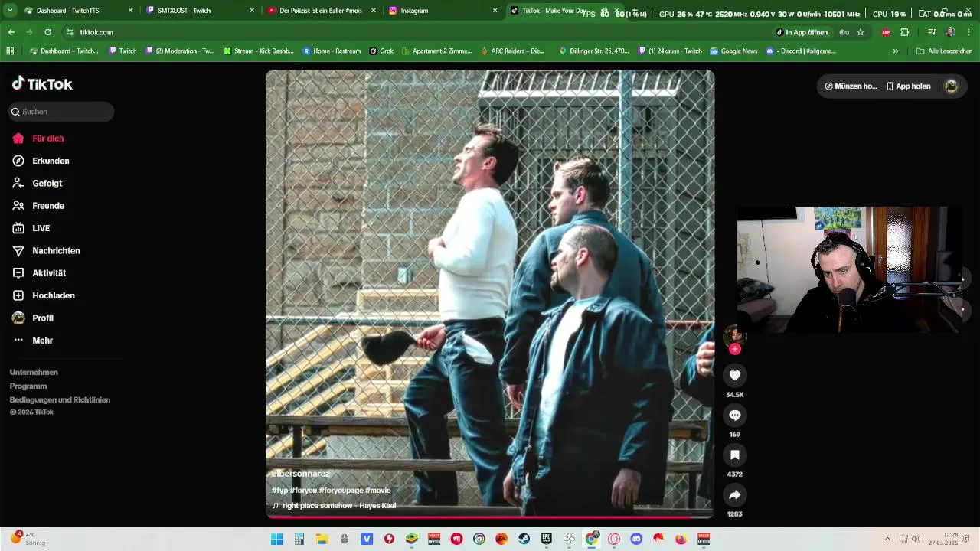980x551 pixels.
Task: Open the Home - Restream bookmark
Action: 332,51
